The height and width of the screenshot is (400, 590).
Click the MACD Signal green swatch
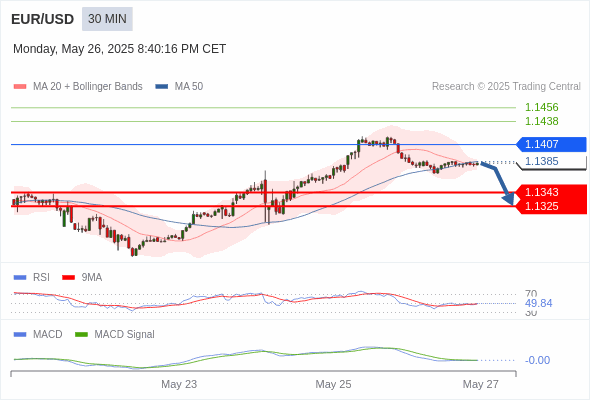(x=81, y=335)
